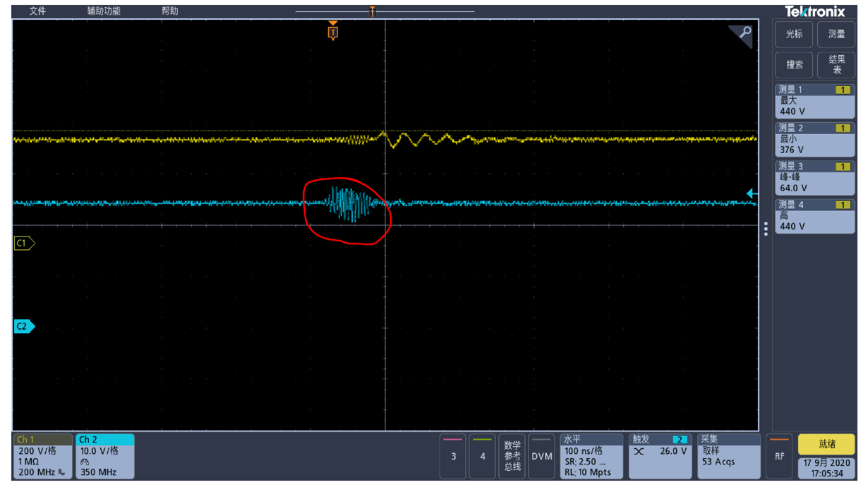Open Ch 2 vertical settings badge

click(105, 457)
